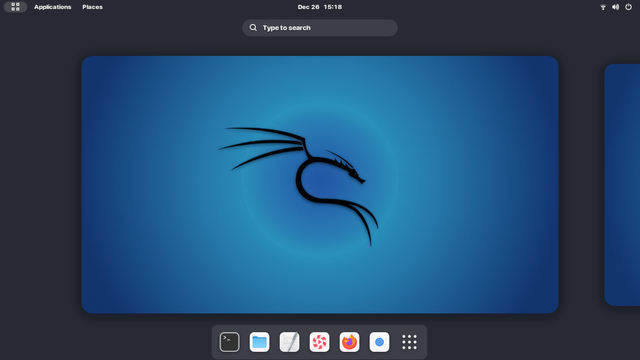The height and width of the screenshot is (360, 640).
Task: Click the magnifier icon in search bar
Action: [253, 28]
